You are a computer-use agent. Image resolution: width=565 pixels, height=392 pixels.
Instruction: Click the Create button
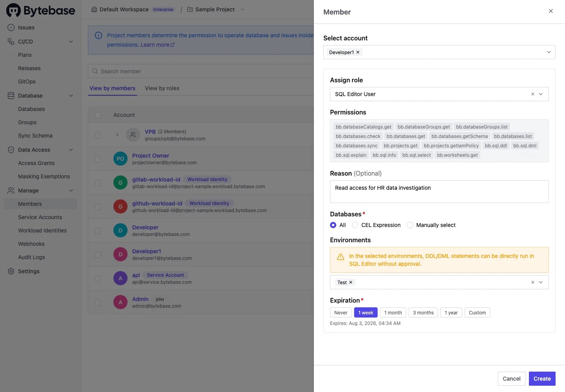pos(542,379)
